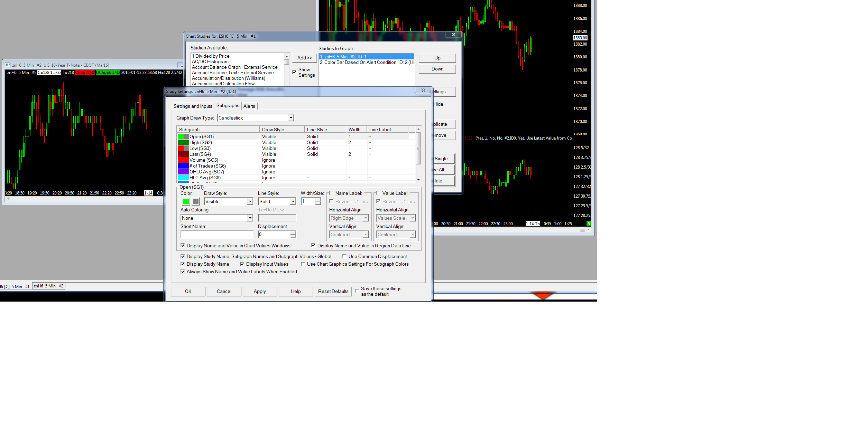Click the znH6 chart window title icon
Screen dimensions: 868x437
tap(8, 65)
